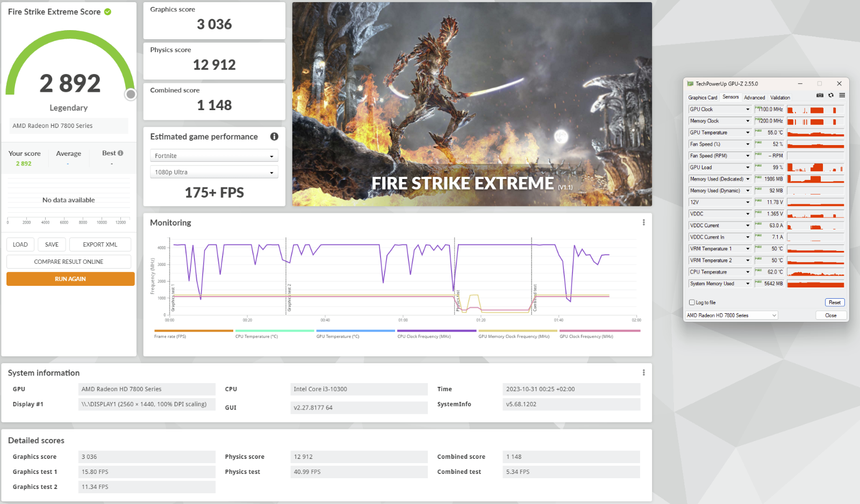The width and height of the screenshot is (860, 504).
Task: Click the Close button in GPU-Z
Action: [x=831, y=315]
